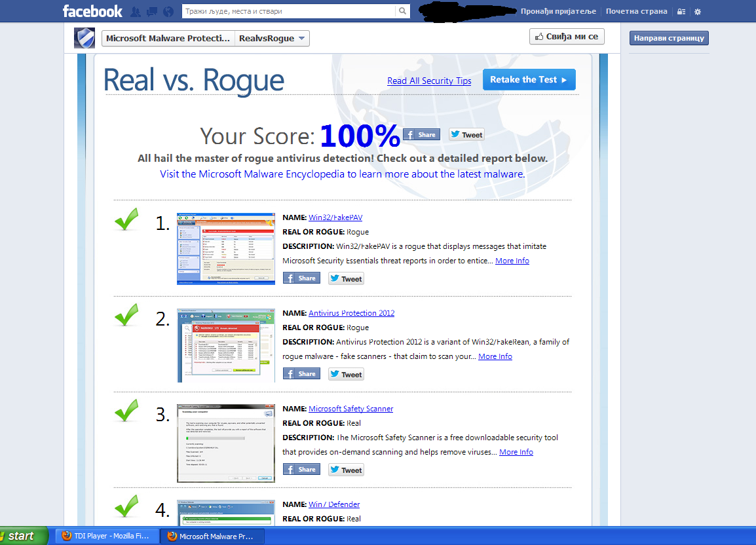756x545 pixels.
Task: Go to Почетна страна
Action: [x=636, y=11]
